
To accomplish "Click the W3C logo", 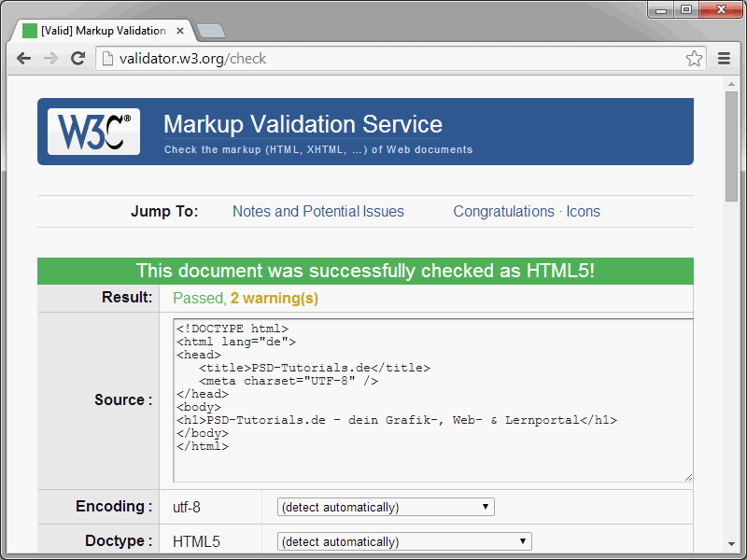I will pyautogui.click(x=94, y=132).
